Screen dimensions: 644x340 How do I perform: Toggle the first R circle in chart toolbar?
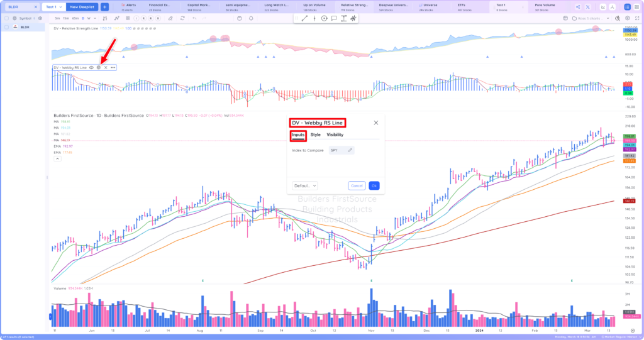click(143, 18)
